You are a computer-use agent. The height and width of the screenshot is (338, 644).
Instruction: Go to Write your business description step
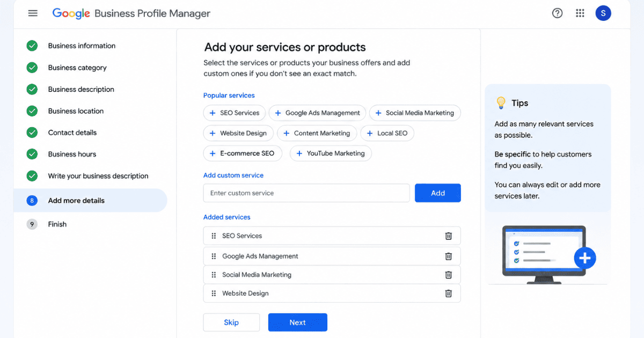pyautogui.click(x=98, y=176)
